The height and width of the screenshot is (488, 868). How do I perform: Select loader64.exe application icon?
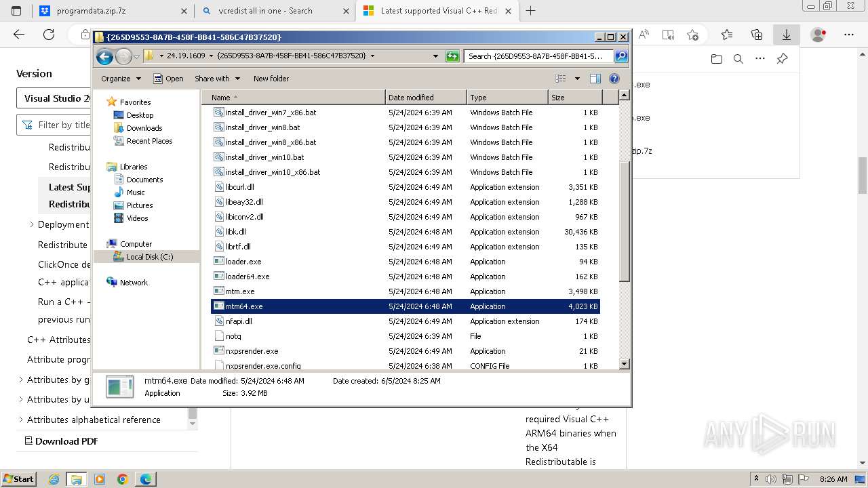point(219,277)
